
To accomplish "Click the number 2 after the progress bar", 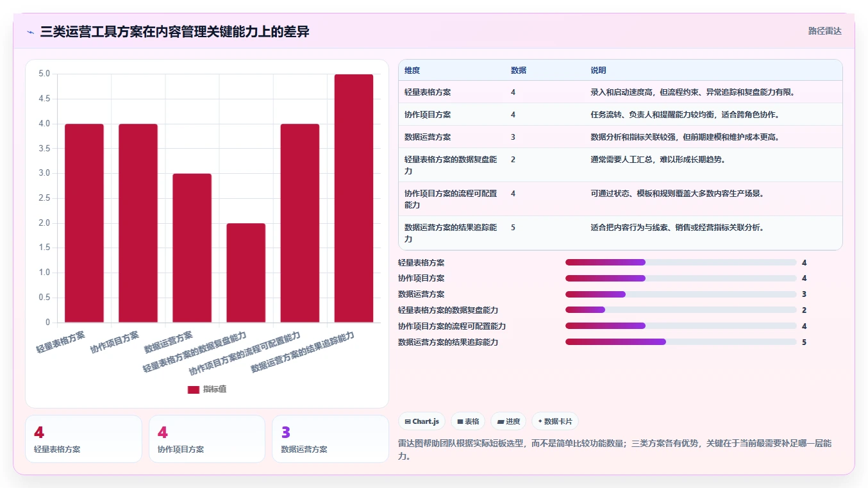I will click(804, 310).
